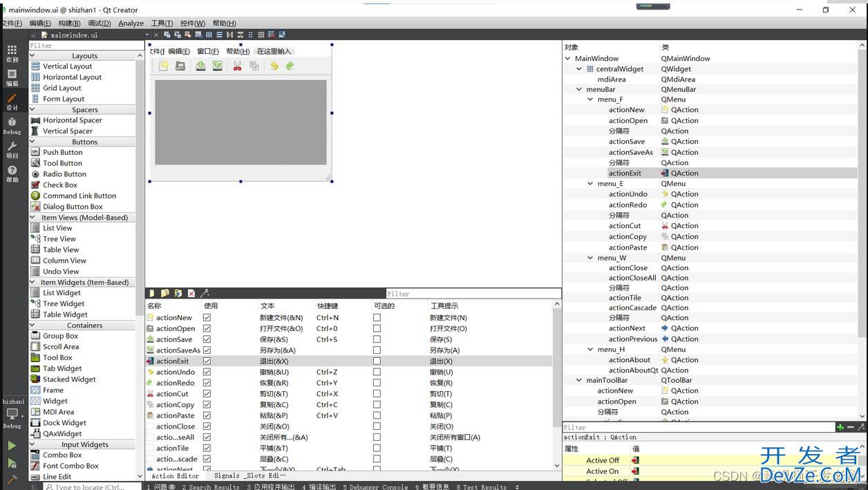The width and height of the screenshot is (868, 490).
Task: Select the Push Button widget
Action: [x=62, y=152]
